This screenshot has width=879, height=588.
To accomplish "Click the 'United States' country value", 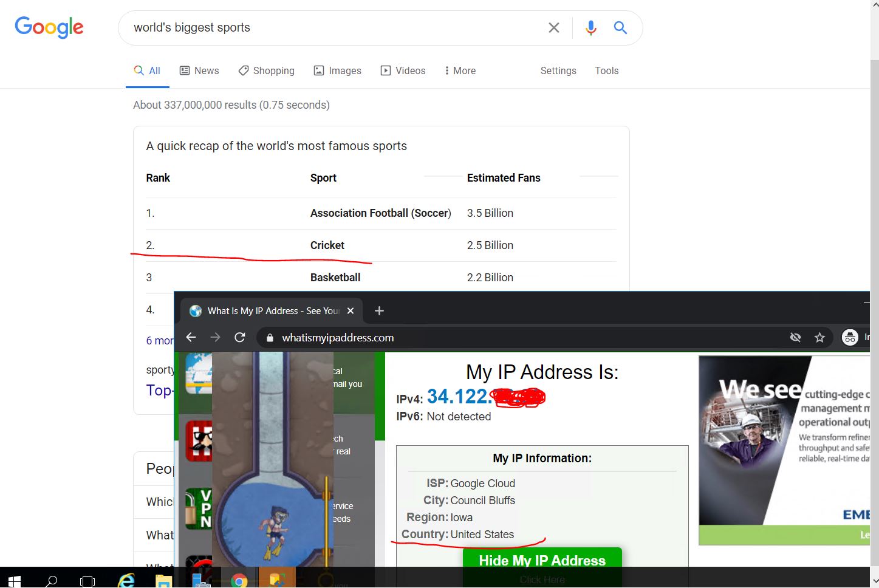I will 482,535.
